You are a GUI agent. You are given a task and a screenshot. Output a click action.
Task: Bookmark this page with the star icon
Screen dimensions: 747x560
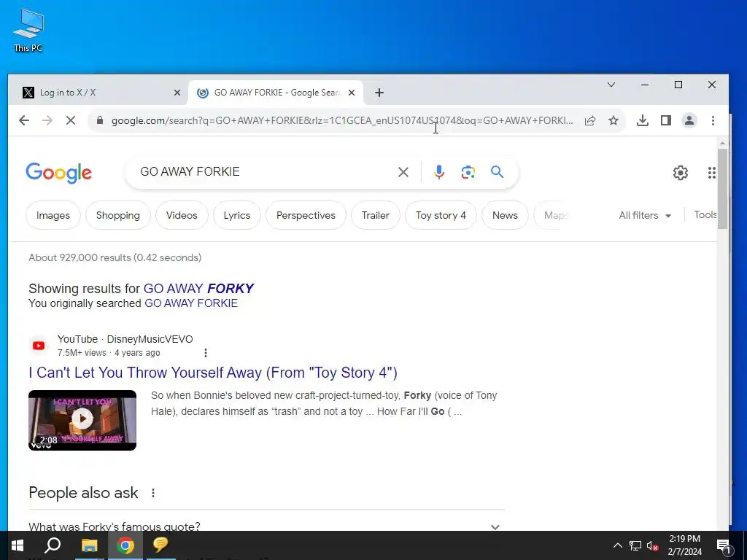[614, 120]
